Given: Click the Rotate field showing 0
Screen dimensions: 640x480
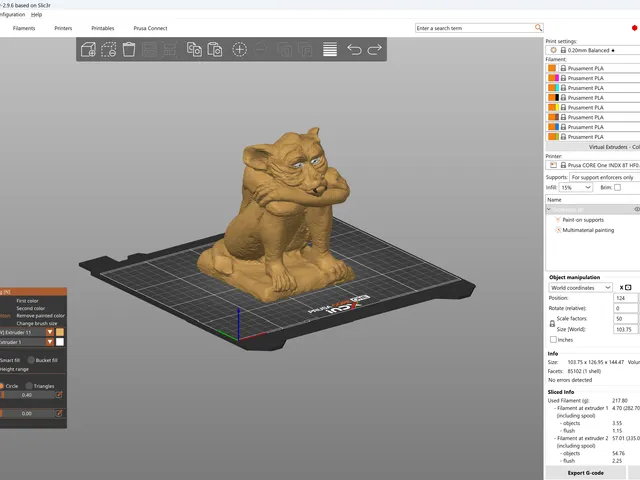Looking at the screenshot, I should point(625,308).
